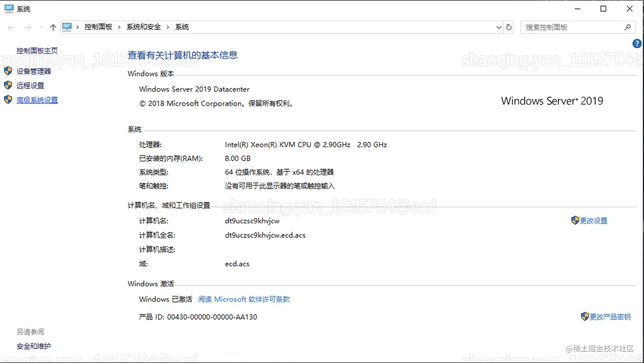Screen dimensions: 644x363
Task: Select 系统和安全 in the breadcrumb
Action: (144, 27)
